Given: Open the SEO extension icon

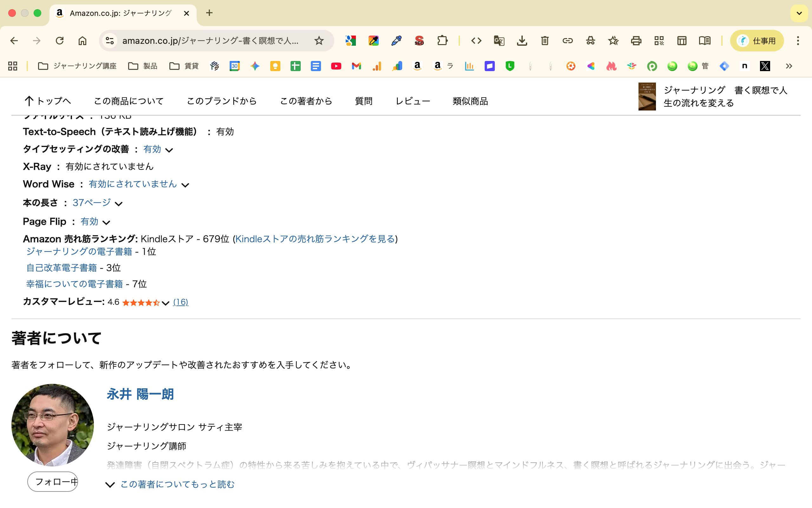Looking at the screenshot, I should 419,41.
